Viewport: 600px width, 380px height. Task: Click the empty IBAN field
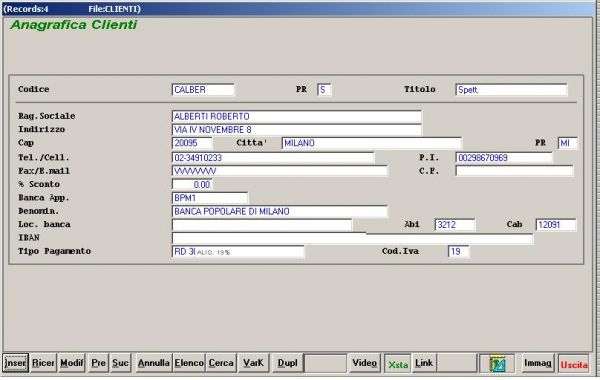352,238
